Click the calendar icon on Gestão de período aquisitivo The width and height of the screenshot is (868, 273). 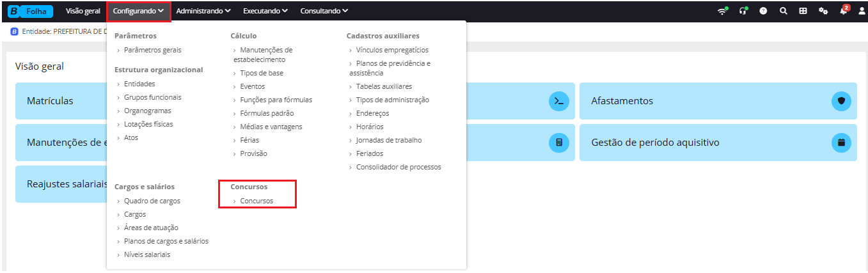click(x=841, y=143)
